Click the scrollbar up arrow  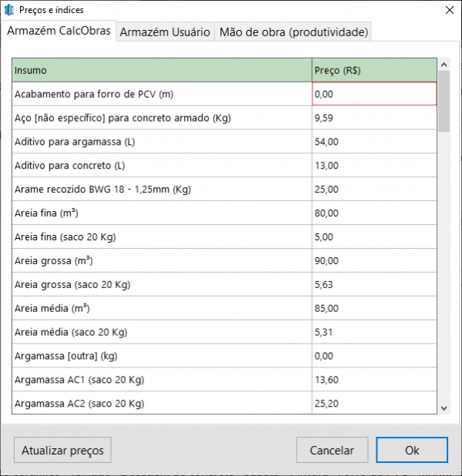444,64
